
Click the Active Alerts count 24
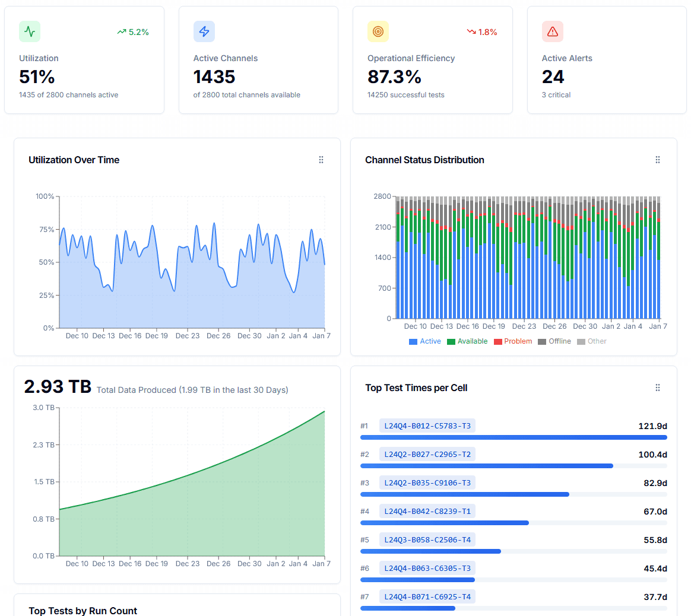click(x=553, y=77)
